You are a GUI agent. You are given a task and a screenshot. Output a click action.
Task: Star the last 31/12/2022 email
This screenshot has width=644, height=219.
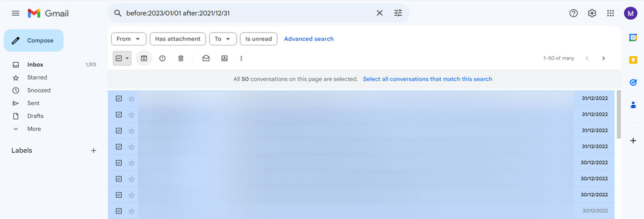point(131,146)
